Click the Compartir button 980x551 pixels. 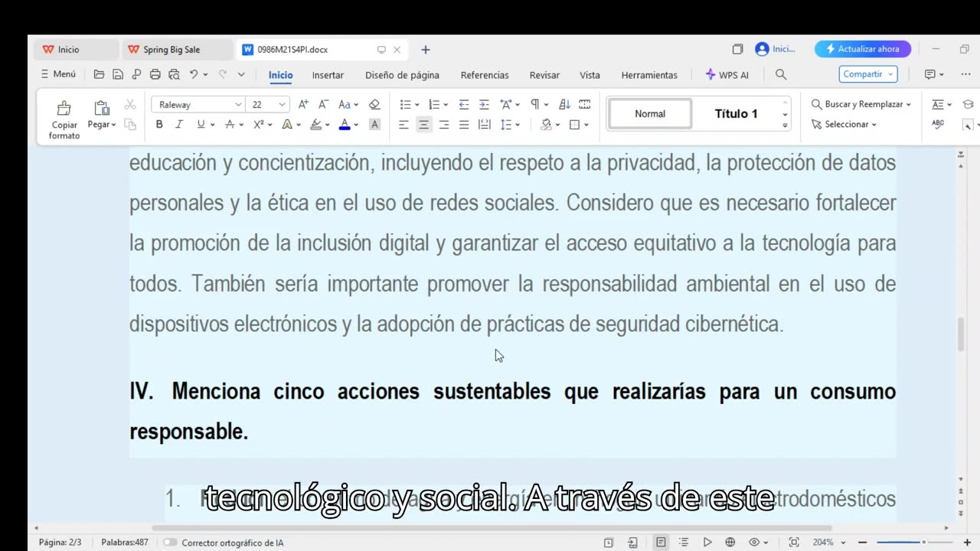point(868,74)
